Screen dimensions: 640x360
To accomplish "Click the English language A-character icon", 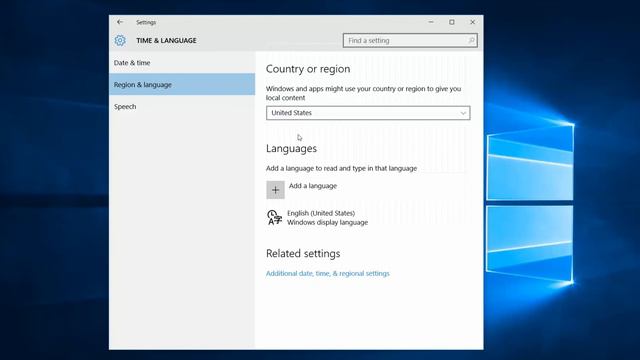I will 274,218.
